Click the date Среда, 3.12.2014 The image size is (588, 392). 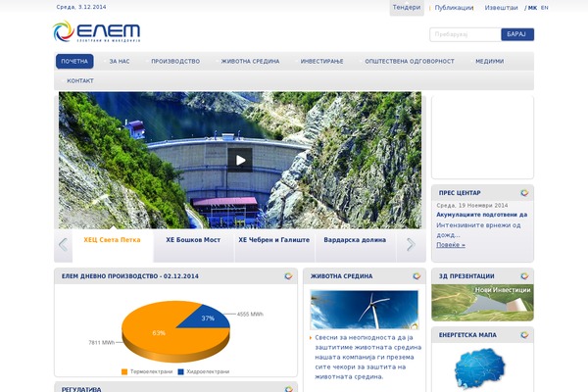coord(81,7)
